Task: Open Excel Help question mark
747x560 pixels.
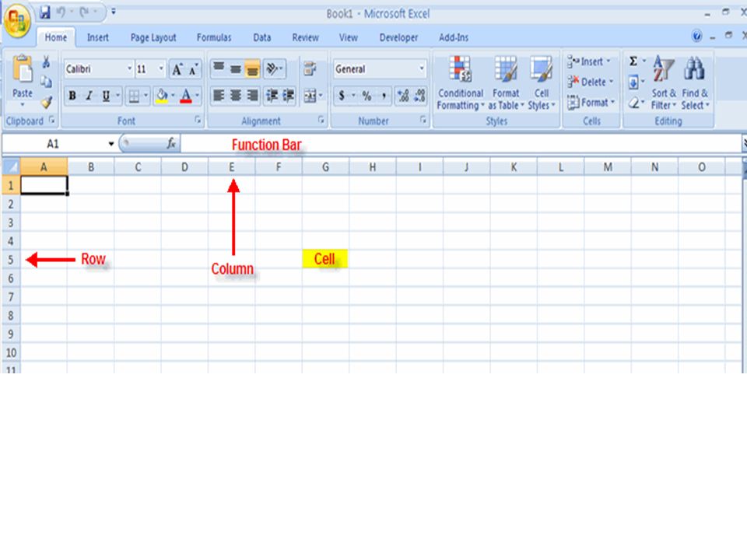Action: pos(696,37)
